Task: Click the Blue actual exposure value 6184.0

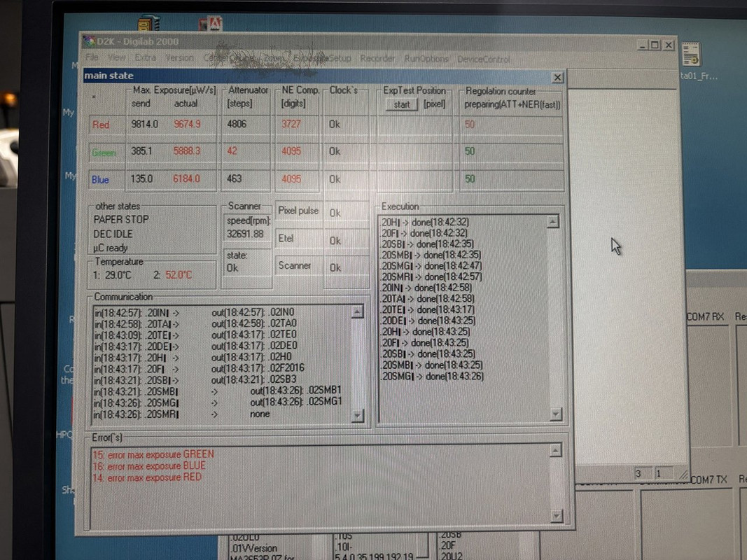Action: click(x=187, y=178)
